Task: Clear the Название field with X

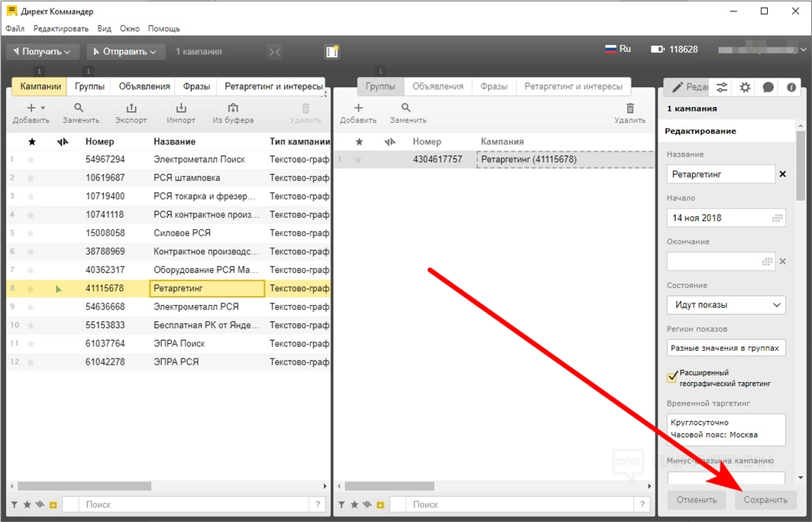Action: pyautogui.click(x=782, y=174)
